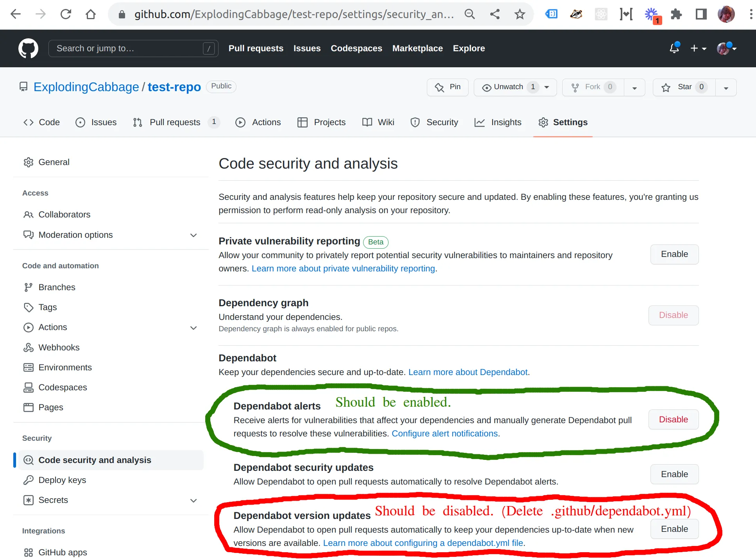Click the browser bookmark star icon
756x560 pixels.
click(x=520, y=14)
